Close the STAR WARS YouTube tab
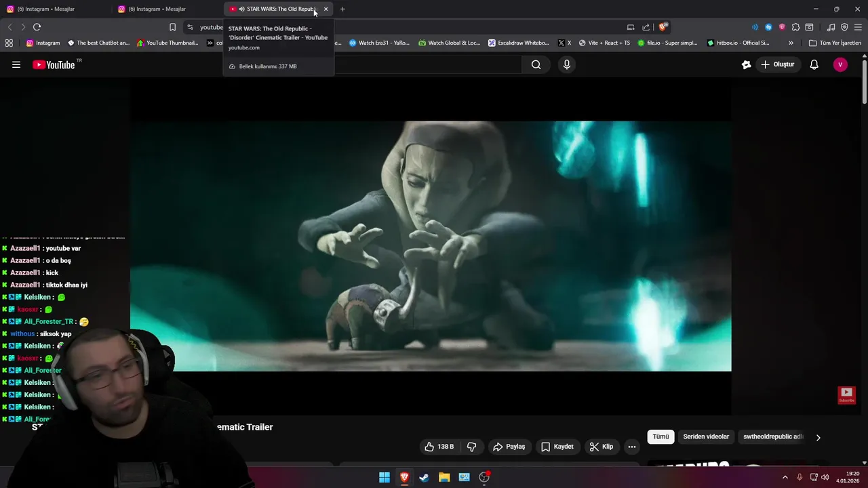This screenshot has width=868, height=488. [x=325, y=9]
